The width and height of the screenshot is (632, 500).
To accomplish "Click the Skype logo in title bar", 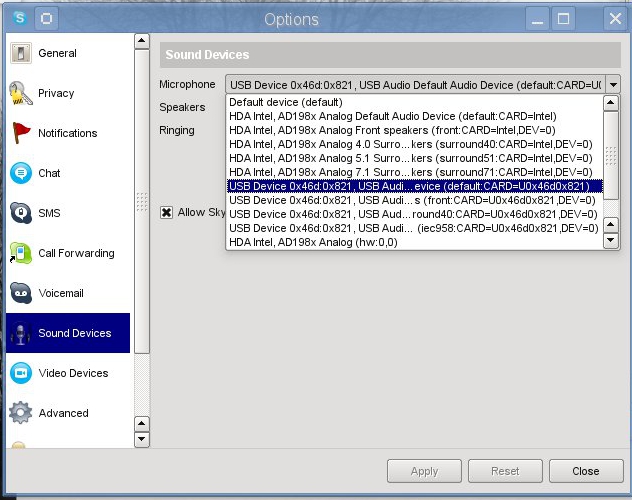I will point(19,19).
